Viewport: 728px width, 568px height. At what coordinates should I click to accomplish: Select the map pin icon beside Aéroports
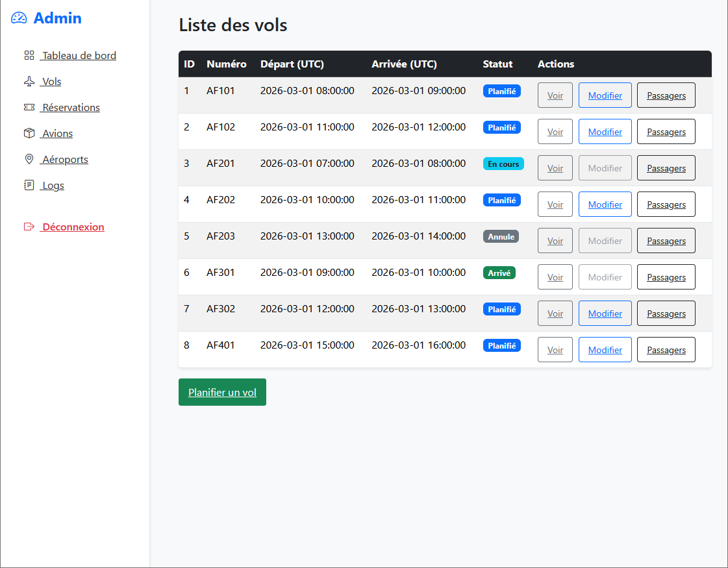29,159
